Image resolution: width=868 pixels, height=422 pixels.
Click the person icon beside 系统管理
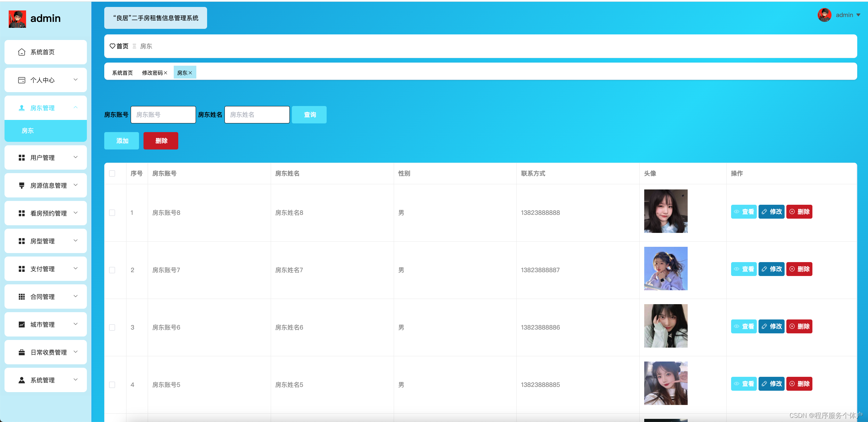(x=22, y=380)
